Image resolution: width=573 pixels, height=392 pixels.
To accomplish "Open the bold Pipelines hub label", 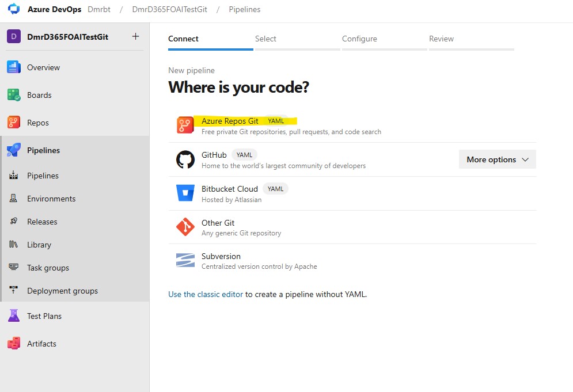I will 44,150.
